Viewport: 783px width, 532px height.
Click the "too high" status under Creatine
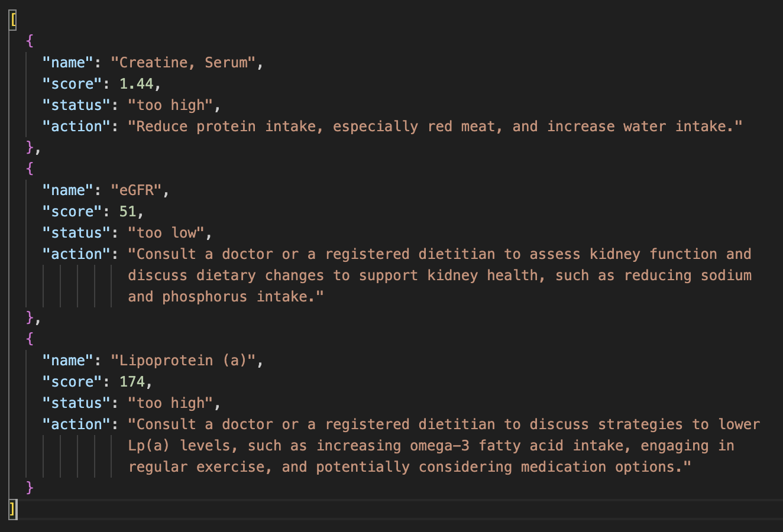tap(170, 105)
